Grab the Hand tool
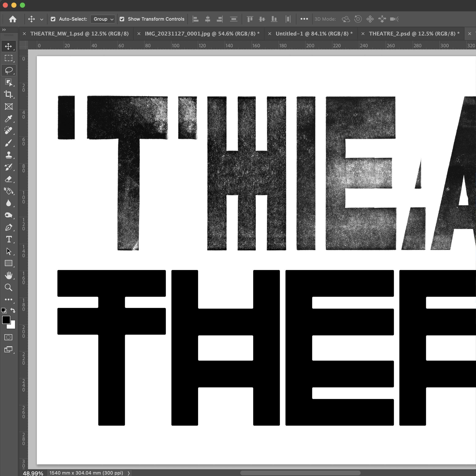The image size is (476, 476). (x=9, y=275)
